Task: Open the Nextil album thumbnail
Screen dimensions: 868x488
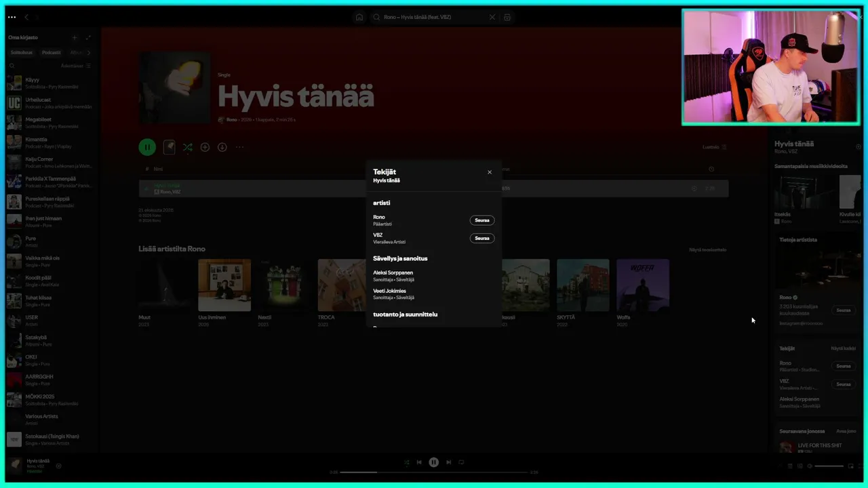Action: click(x=284, y=285)
